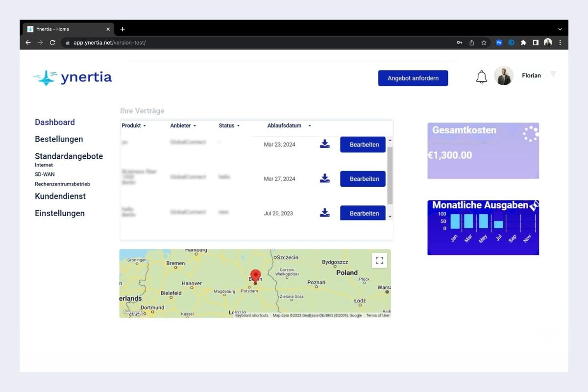The height and width of the screenshot is (392, 588).
Task: Sort contracts by Produkt column
Action: 134,126
